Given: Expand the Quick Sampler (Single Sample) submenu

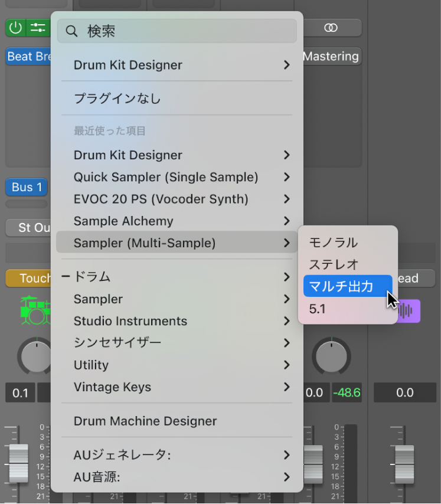Looking at the screenshot, I should [165, 177].
